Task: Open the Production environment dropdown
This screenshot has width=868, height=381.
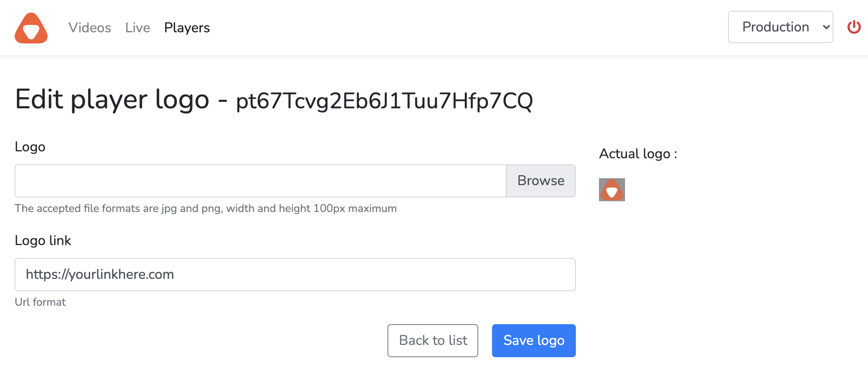Action: point(780,27)
